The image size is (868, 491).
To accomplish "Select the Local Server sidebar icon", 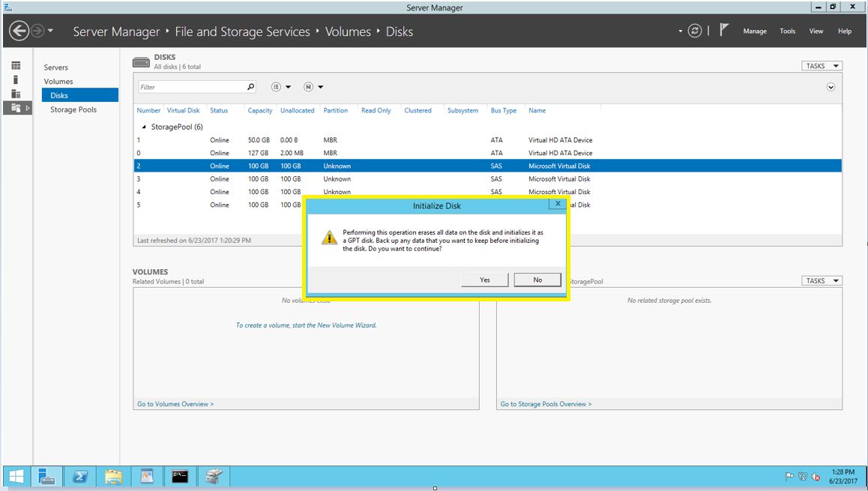I will (x=16, y=79).
